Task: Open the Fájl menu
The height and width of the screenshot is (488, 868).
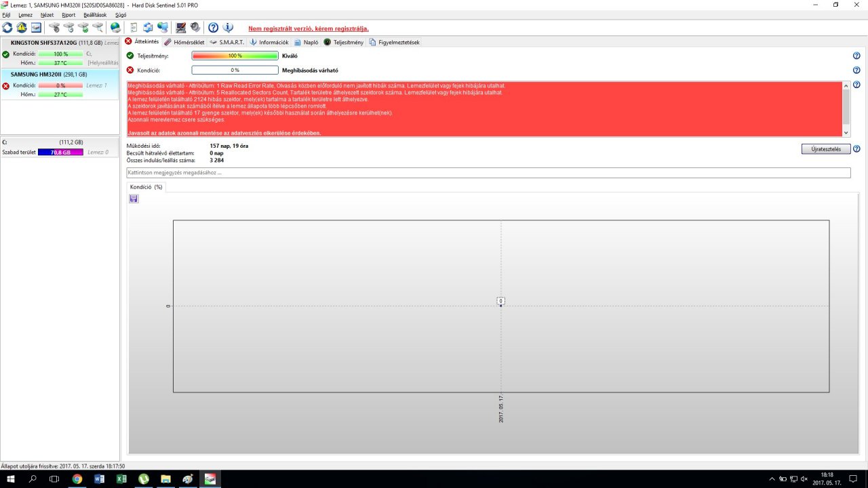Action: click(6, 14)
